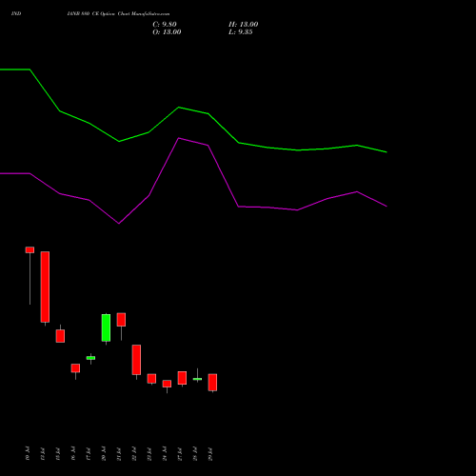Click the last red candle for 29 Jul
Viewport: 476px width, 476px height.
212,382
